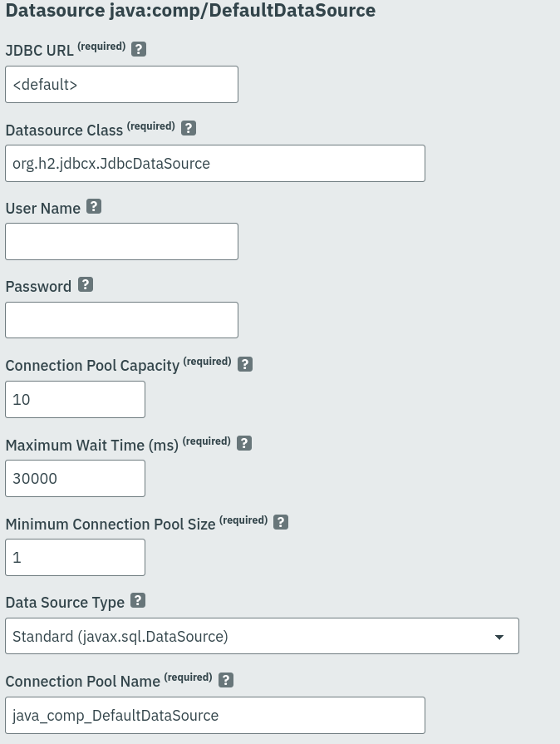Click the Maximum Wait Time help icon

(244, 443)
